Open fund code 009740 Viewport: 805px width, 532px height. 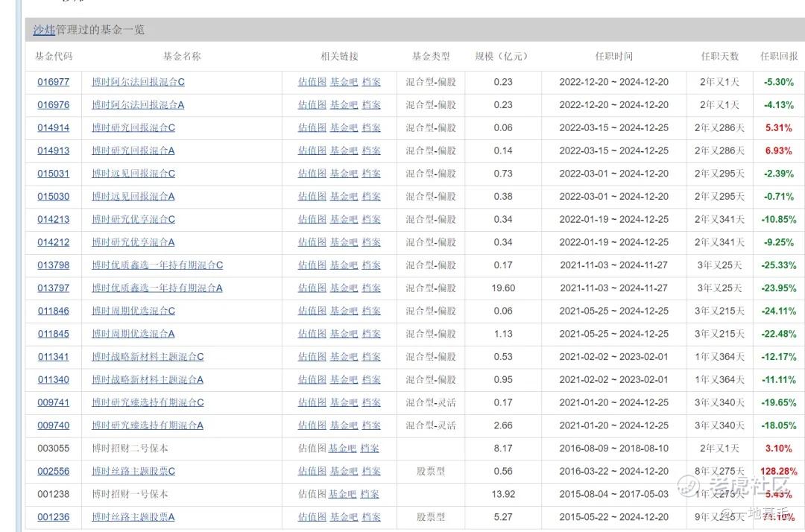[54, 425]
